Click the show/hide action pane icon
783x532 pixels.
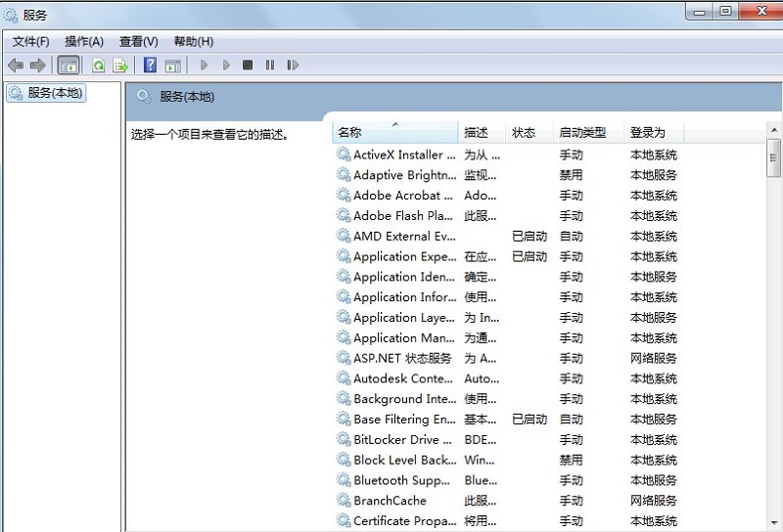pyautogui.click(x=173, y=66)
